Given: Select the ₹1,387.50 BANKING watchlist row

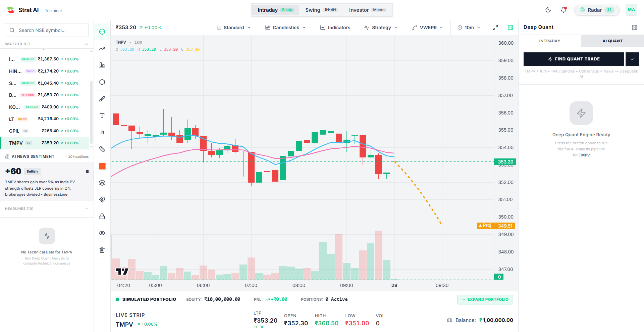Looking at the screenshot, I should 45,59.
